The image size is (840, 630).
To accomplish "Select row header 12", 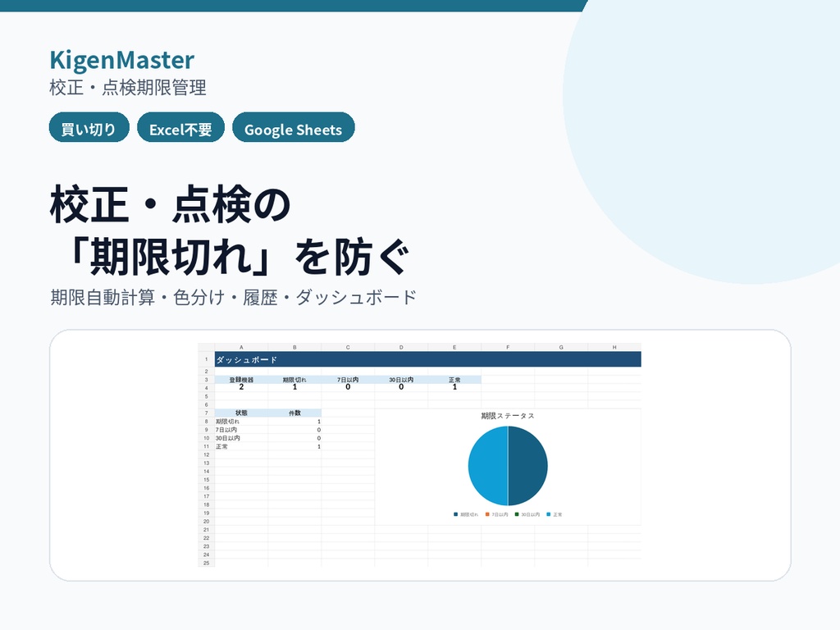I will point(206,454).
